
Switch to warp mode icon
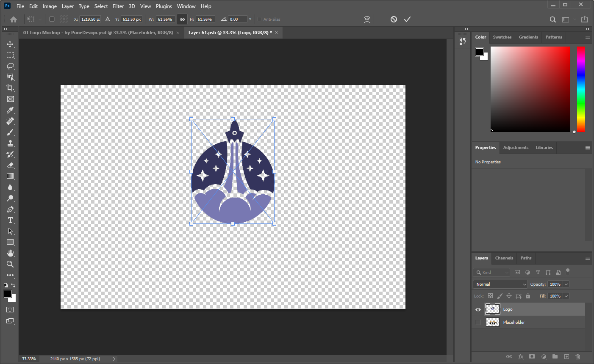coord(367,19)
